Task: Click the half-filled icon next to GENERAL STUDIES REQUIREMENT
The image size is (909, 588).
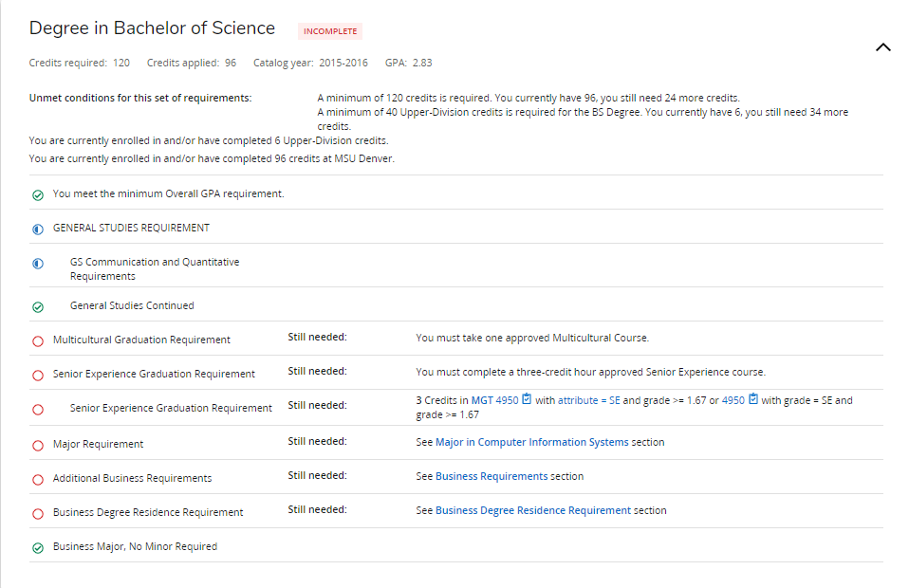Action: coord(38,230)
